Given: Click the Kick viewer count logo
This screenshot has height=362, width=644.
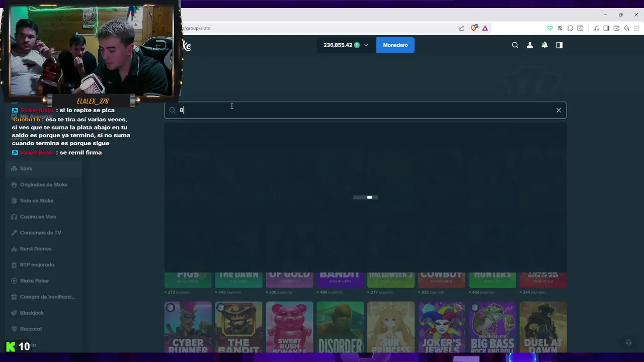Looking at the screenshot, I should coord(11,346).
